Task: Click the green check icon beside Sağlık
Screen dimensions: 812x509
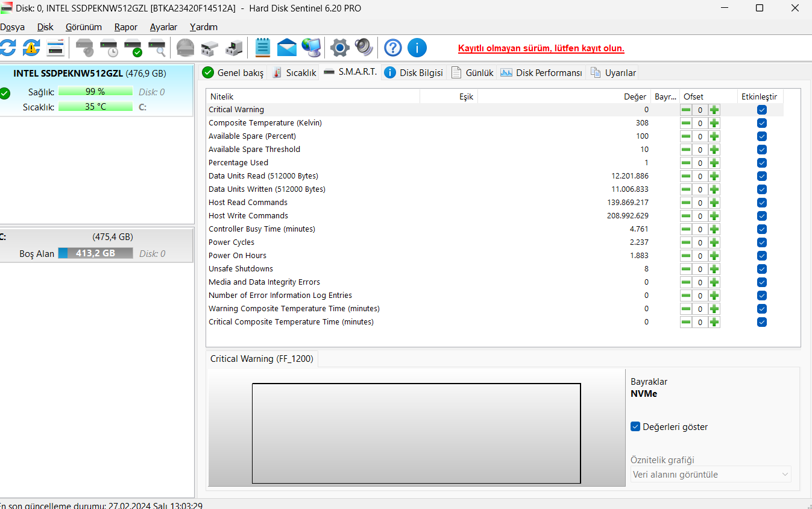Action: (x=5, y=93)
